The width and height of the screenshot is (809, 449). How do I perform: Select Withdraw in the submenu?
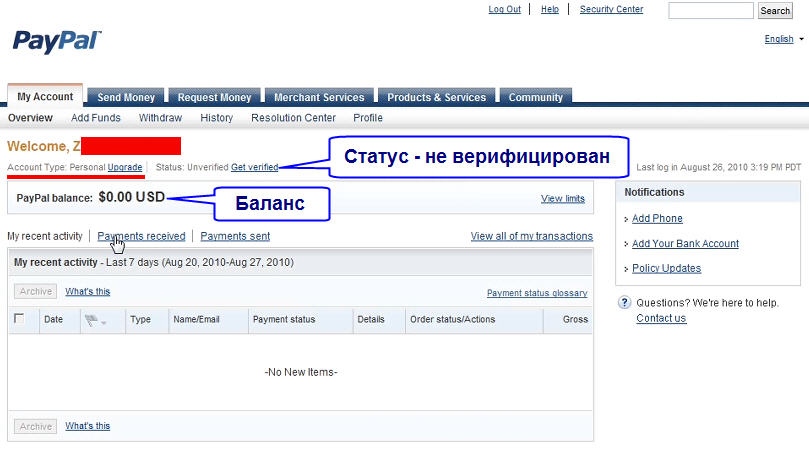coord(160,118)
